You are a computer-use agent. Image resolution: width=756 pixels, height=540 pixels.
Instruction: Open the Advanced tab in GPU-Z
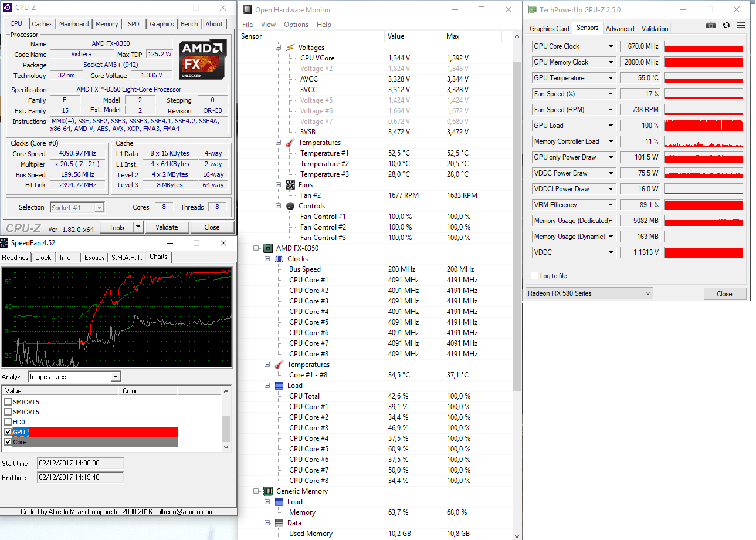coord(620,28)
